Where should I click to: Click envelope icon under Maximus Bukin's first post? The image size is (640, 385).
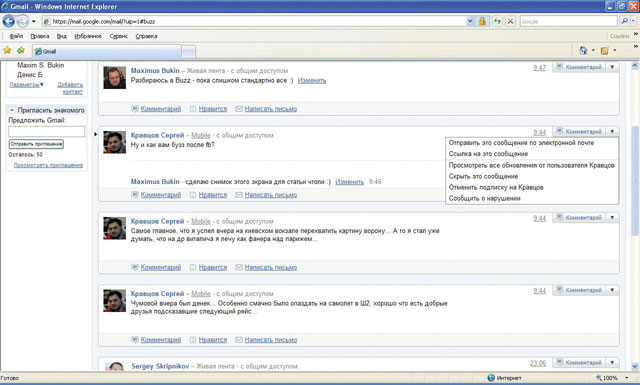(239, 109)
